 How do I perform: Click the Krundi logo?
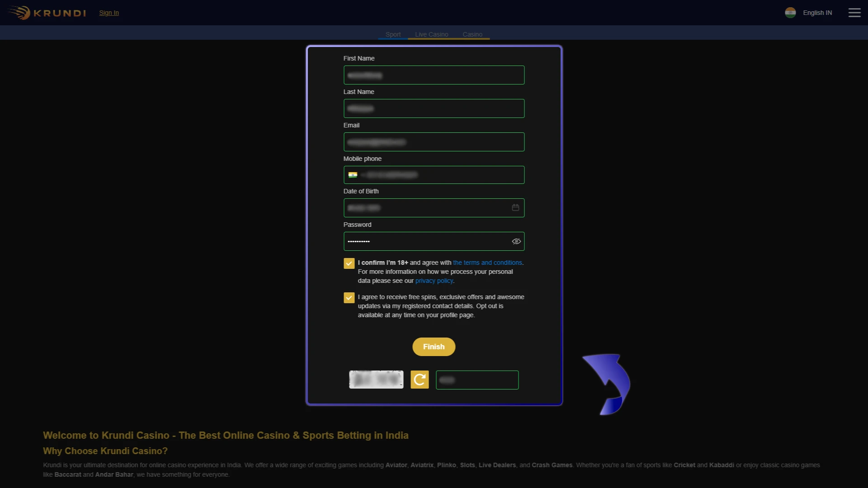(46, 13)
